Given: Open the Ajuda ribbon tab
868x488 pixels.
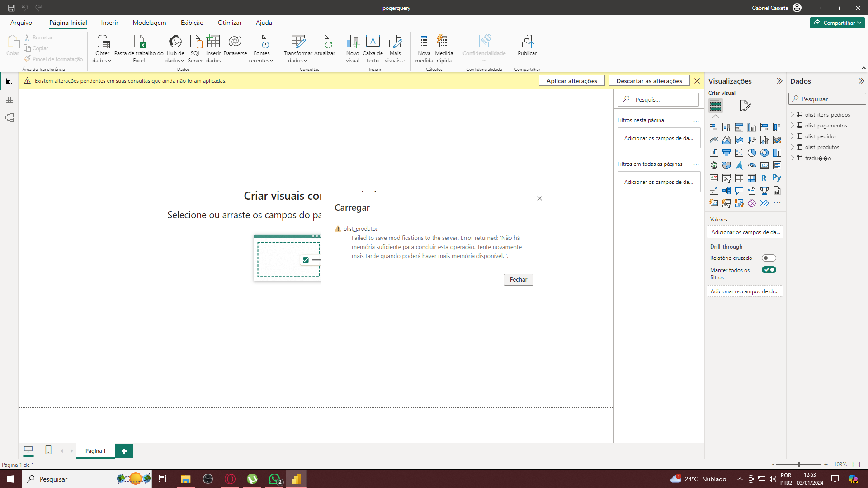Looking at the screenshot, I should [x=264, y=23].
